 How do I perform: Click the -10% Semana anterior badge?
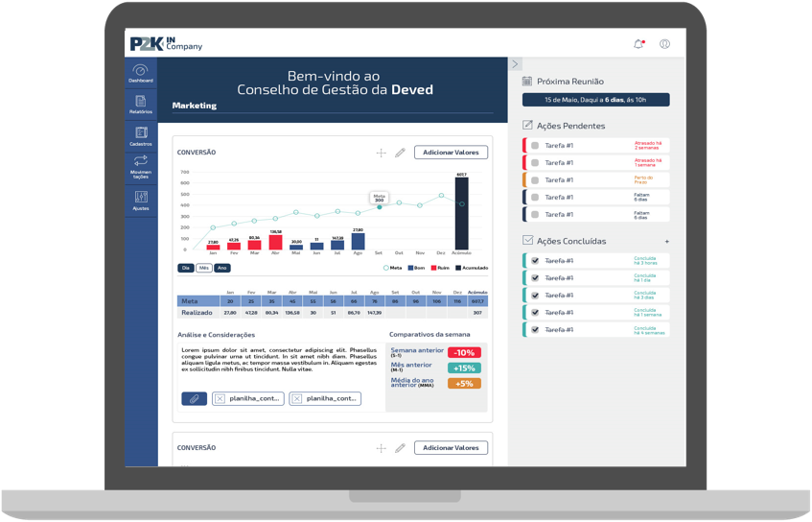464,352
